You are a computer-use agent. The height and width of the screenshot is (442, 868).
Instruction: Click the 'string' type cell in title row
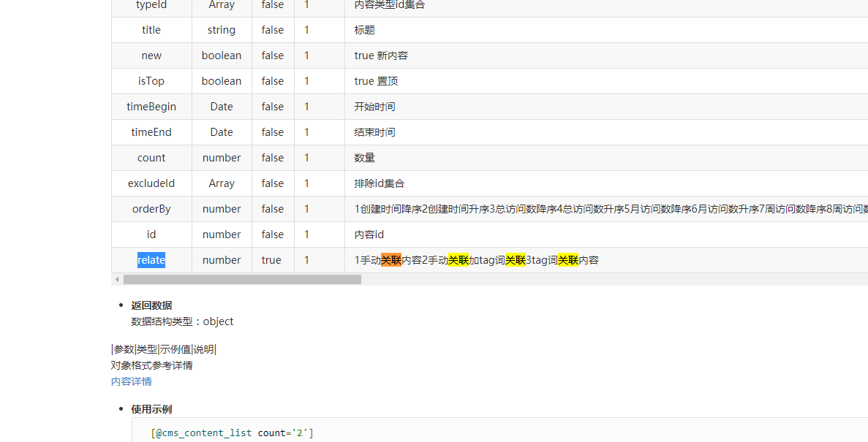tap(222, 30)
